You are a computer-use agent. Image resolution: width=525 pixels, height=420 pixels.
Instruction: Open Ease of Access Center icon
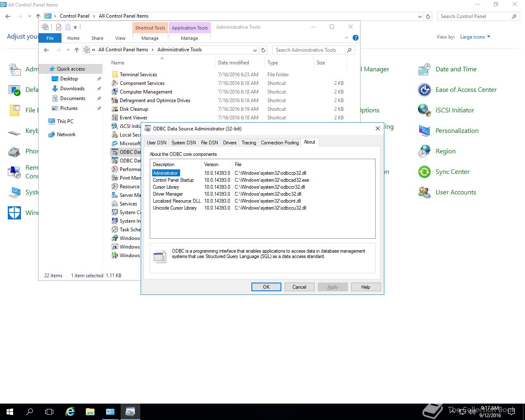424,90
